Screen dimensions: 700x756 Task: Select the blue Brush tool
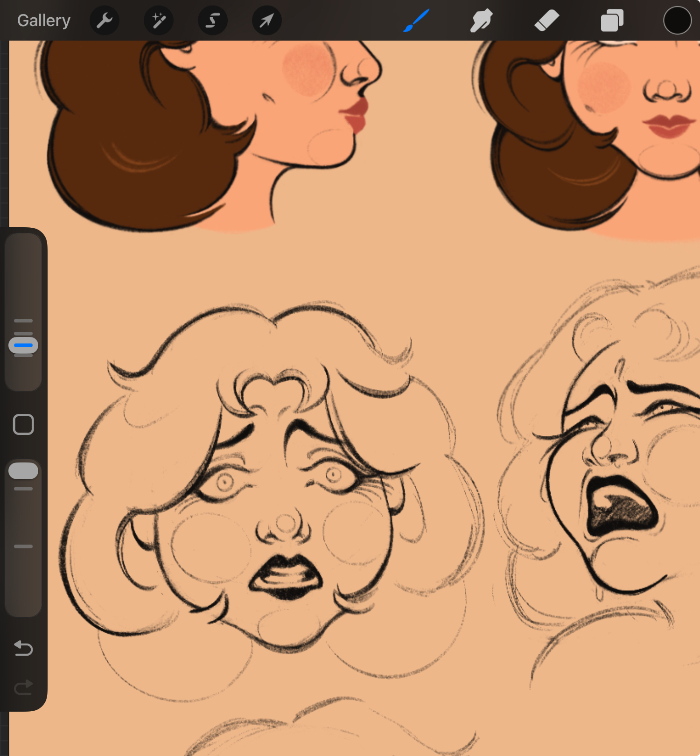coord(416,21)
